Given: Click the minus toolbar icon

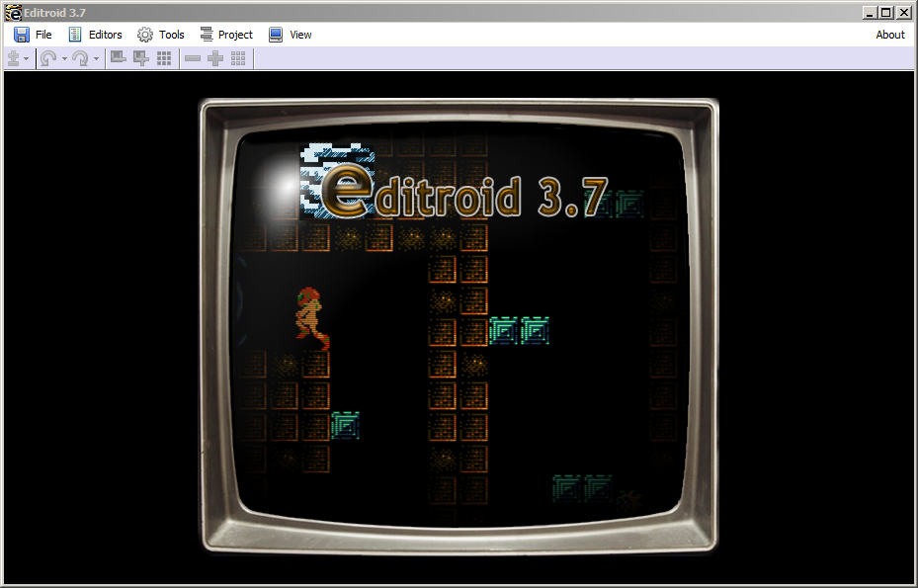Looking at the screenshot, I should (x=193, y=58).
